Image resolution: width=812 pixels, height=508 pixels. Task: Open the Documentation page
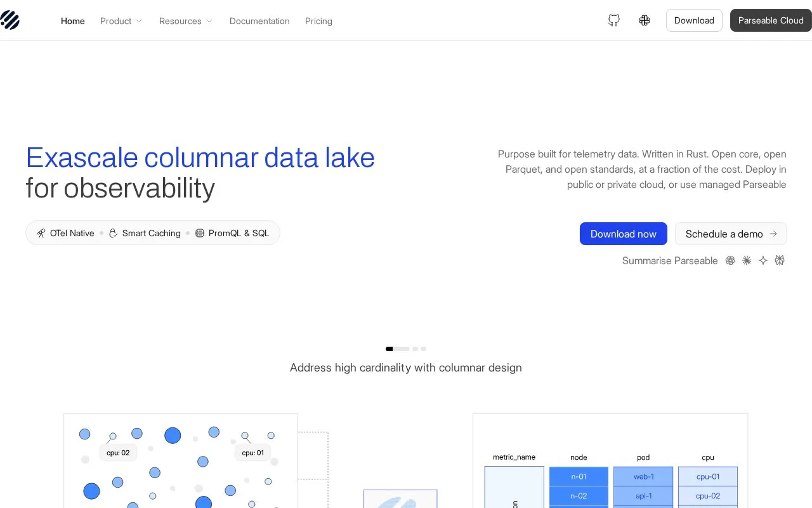click(259, 21)
